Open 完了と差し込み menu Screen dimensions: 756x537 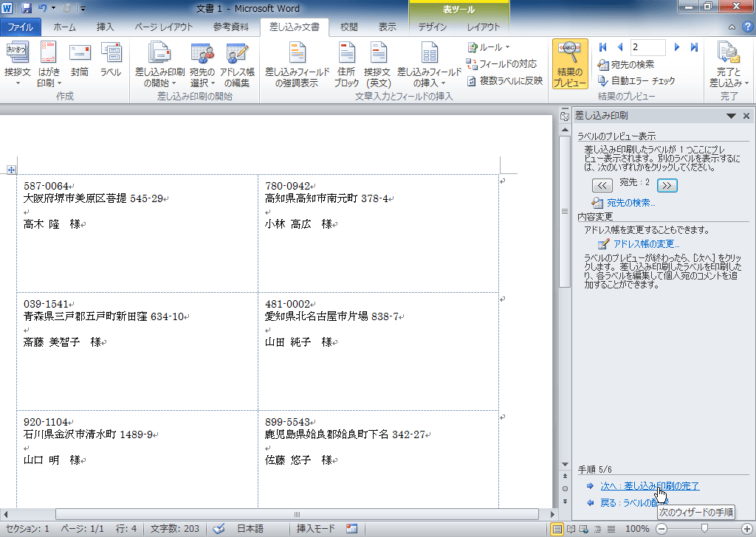[x=729, y=64]
